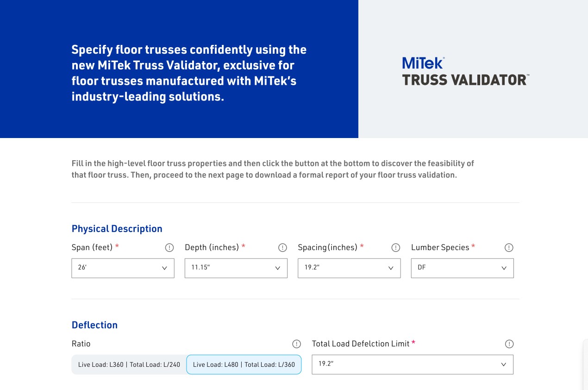
Task: Click the MiTek Truss Validator logo
Action: 465,71
